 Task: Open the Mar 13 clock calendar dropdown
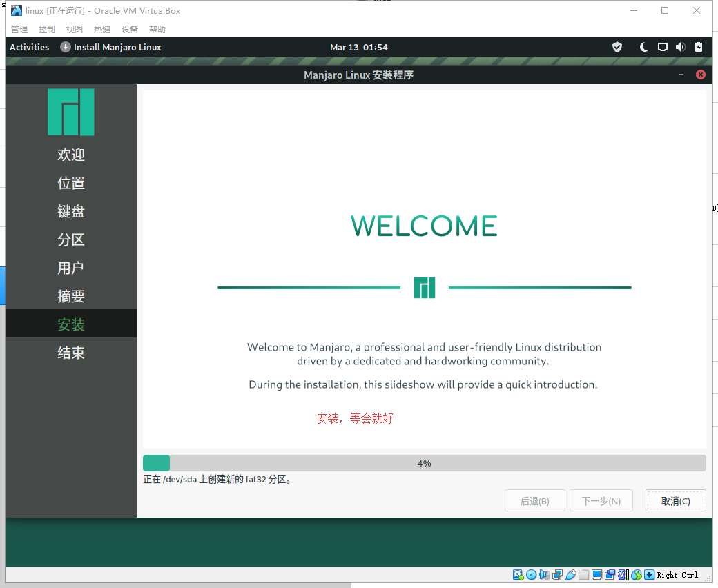point(359,47)
